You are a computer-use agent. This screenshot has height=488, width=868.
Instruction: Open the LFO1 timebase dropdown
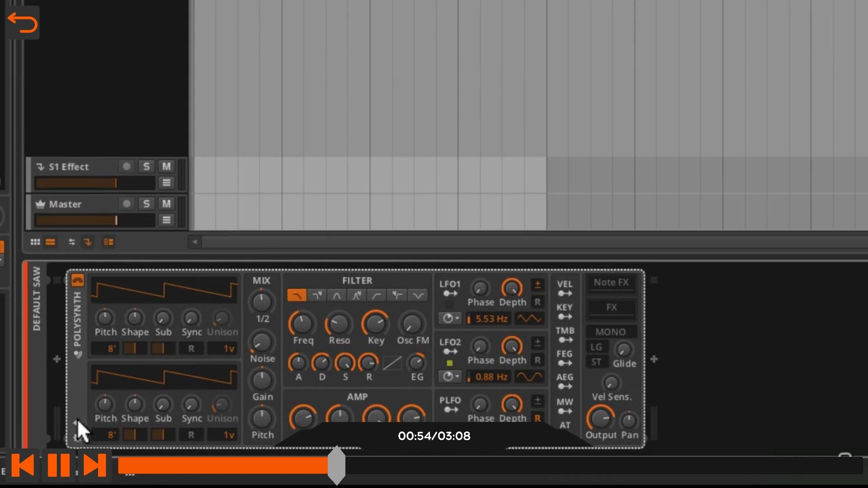[x=450, y=319]
